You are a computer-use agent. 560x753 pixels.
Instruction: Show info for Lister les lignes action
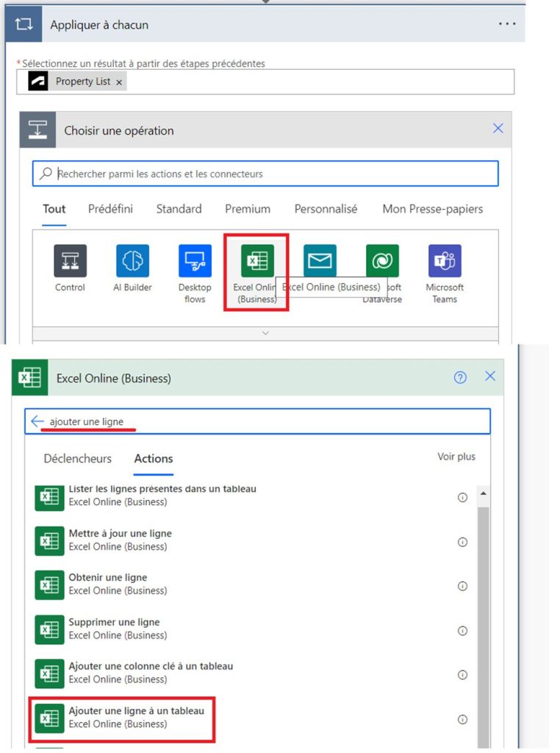pos(462,498)
